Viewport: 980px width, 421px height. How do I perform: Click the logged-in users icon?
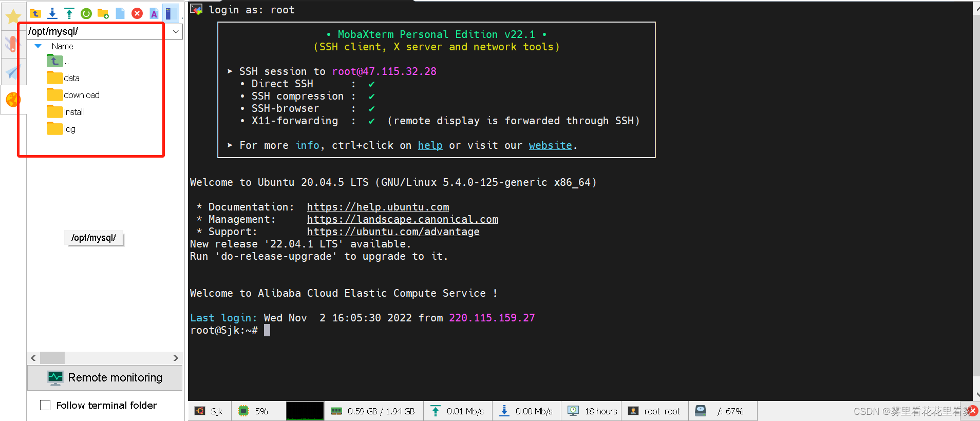coord(633,411)
